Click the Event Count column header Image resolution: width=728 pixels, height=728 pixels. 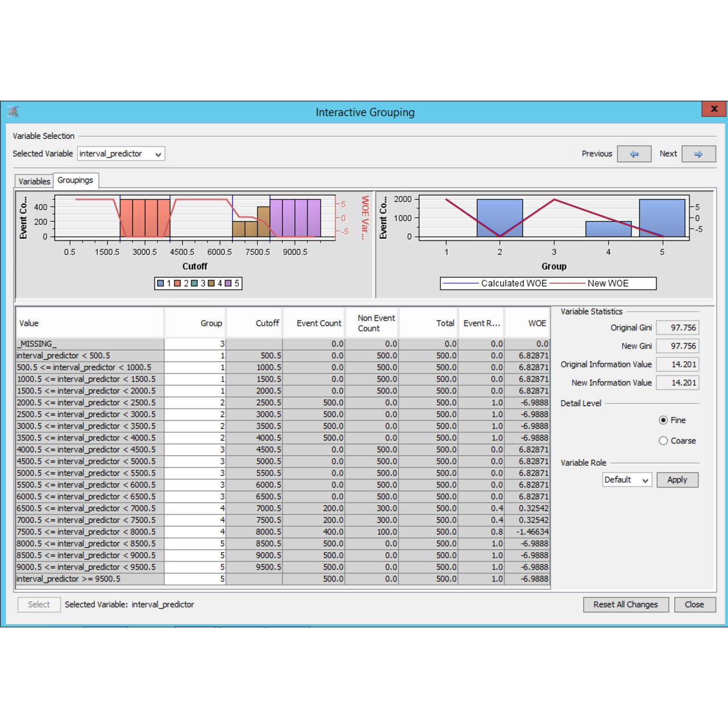pos(318,323)
